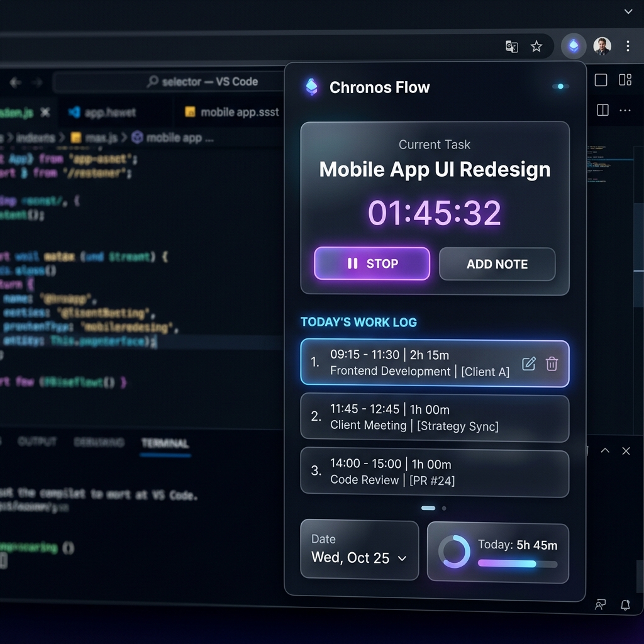Click the 01:45:32 timer display
Viewport: 644px width, 644px height.
pos(435,213)
